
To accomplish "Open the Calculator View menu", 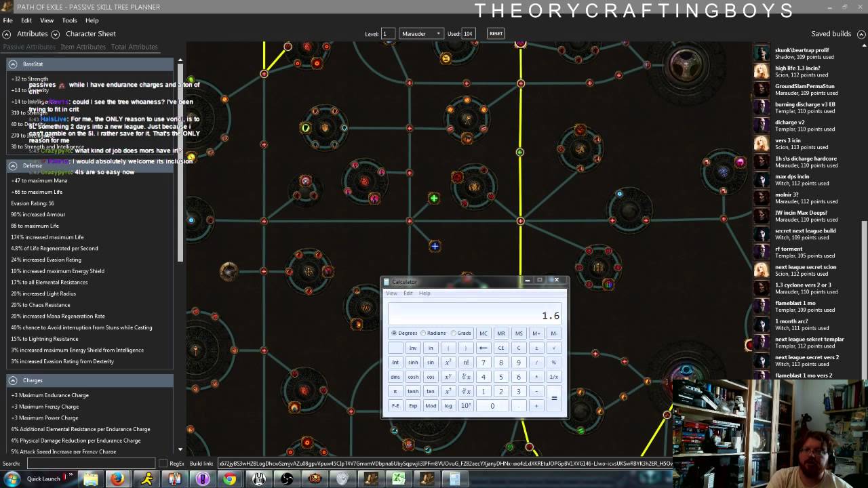I will (x=391, y=293).
